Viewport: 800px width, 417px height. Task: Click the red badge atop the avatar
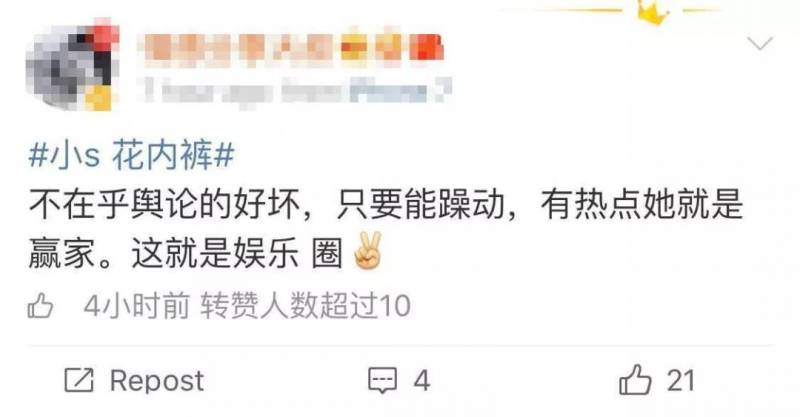click(105, 34)
